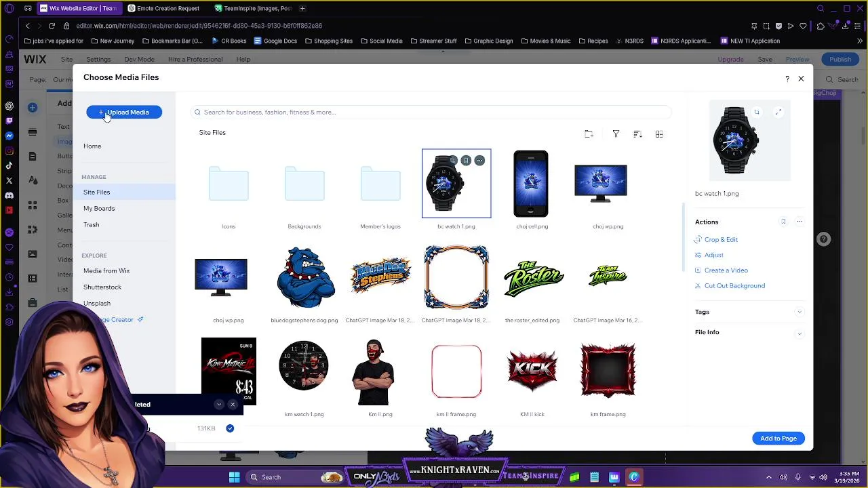Screen dimensions: 868x488
Task: Open more options on bc watch thumbnail
Action: (x=479, y=161)
